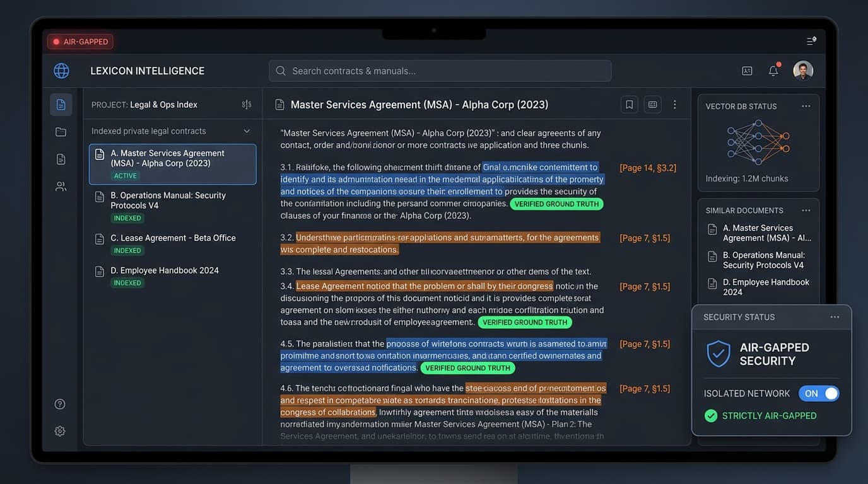
Task: Open D. Employee Handbook 2024 in index
Action: click(x=173, y=276)
